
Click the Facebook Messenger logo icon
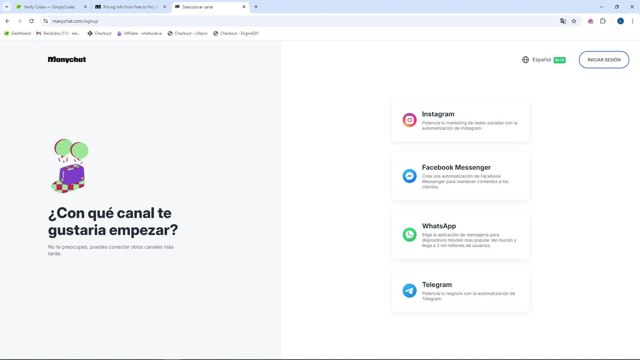coord(409,176)
